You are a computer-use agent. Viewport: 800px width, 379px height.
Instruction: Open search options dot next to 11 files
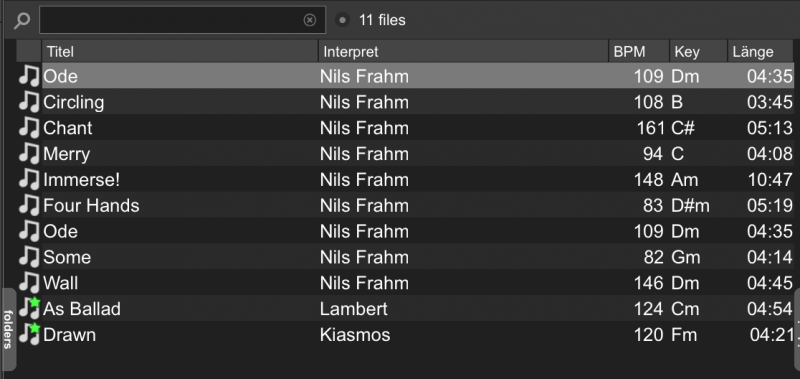coord(342,20)
